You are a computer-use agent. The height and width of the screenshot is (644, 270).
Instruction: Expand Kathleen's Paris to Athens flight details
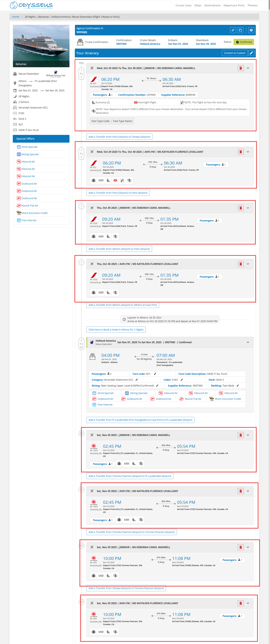pyautogui.click(x=248, y=264)
